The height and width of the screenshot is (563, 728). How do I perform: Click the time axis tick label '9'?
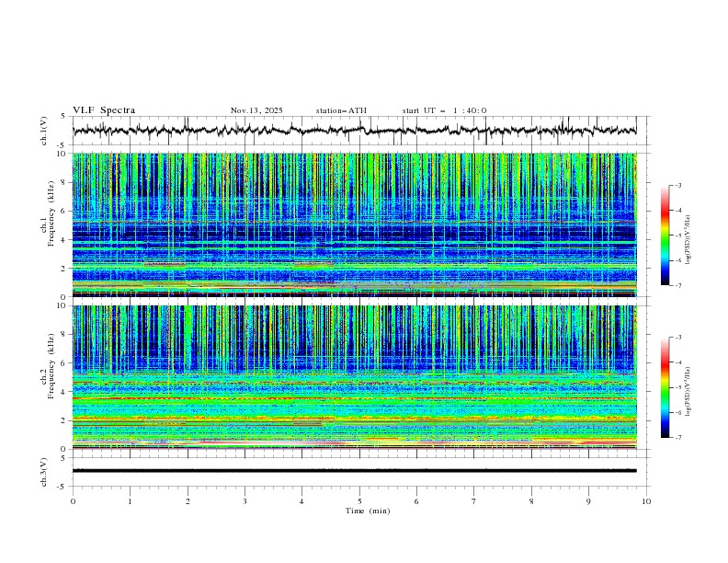(x=588, y=501)
